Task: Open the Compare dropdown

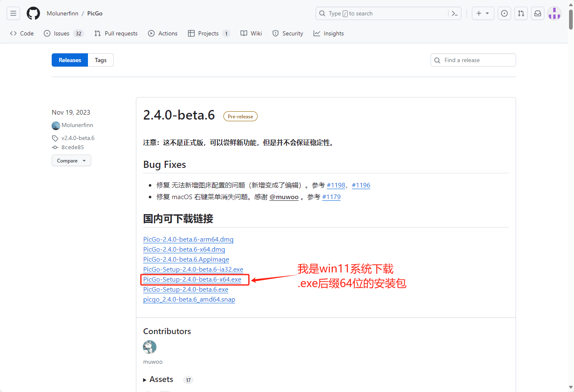Action: point(71,160)
